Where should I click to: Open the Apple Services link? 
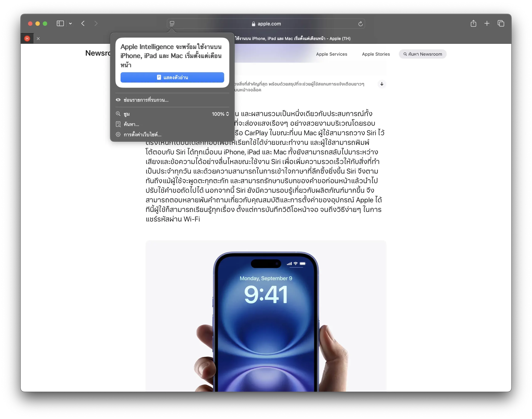(331, 54)
